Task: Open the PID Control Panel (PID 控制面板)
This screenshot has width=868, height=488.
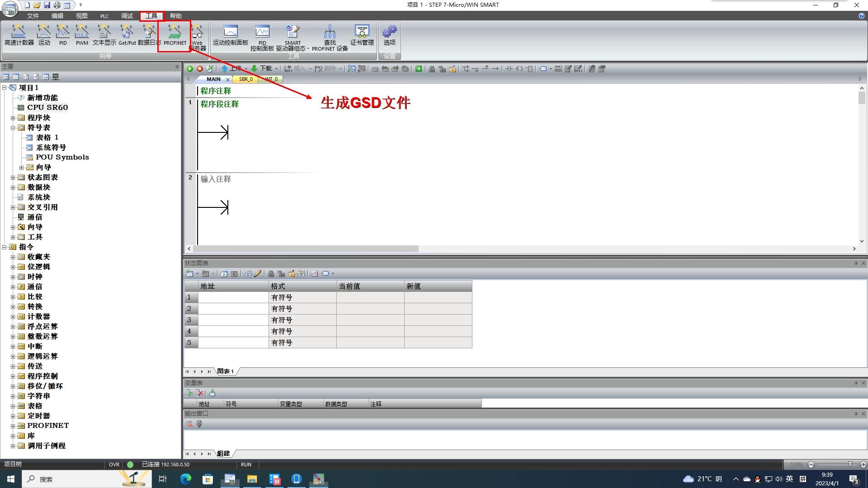Action: tap(262, 38)
